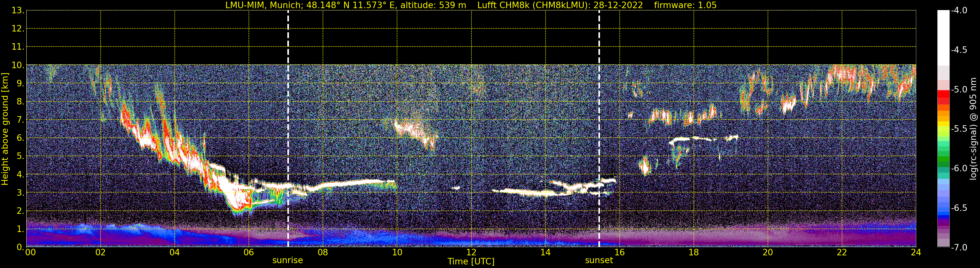Click the '11.' height axis tick label

click(x=18, y=47)
